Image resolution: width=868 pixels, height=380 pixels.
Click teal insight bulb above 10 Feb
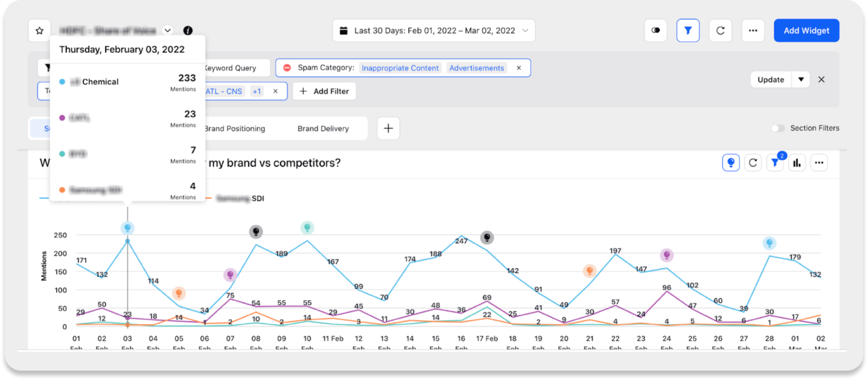[307, 227]
